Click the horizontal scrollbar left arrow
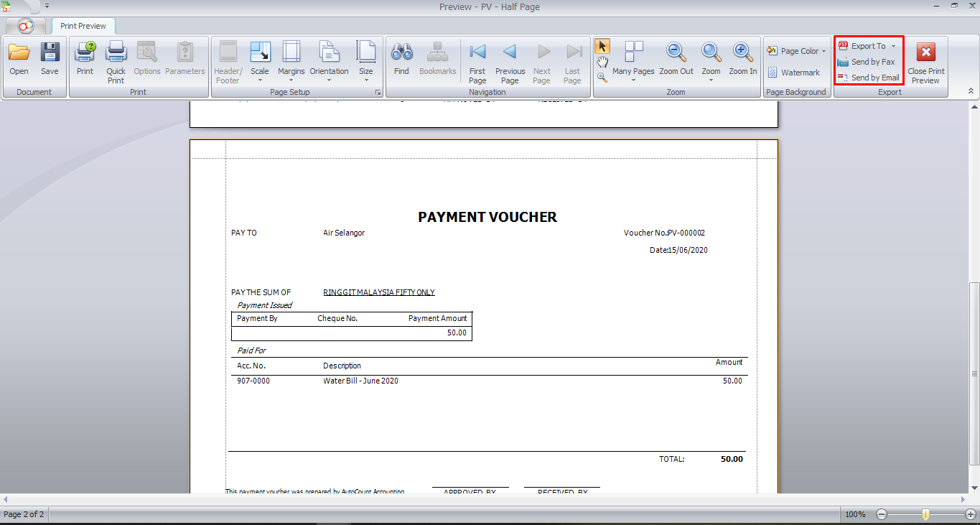This screenshot has width=980, height=525. (x=5, y=499)
